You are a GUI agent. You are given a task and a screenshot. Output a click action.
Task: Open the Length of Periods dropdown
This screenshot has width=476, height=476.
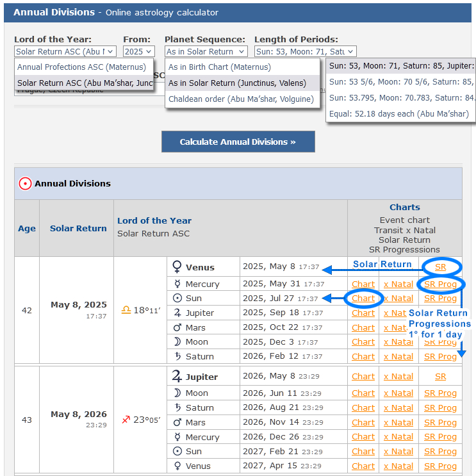point(305,51)
